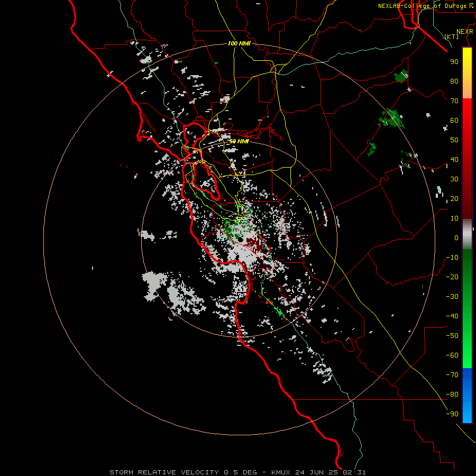Select the -40 value on the velocity scale
Viewport: 476px width, 476px height.
pyautogui.click(x=452, y=316)
